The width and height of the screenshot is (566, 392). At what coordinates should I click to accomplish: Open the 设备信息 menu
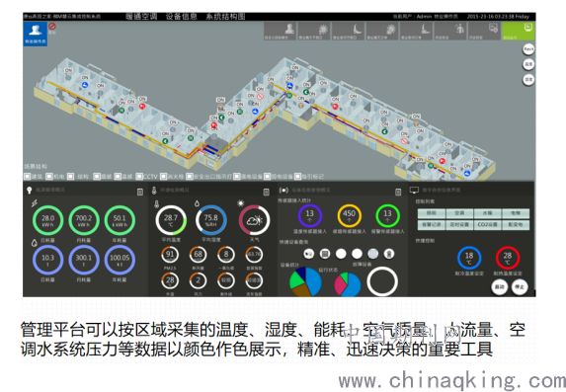point(181,16)
